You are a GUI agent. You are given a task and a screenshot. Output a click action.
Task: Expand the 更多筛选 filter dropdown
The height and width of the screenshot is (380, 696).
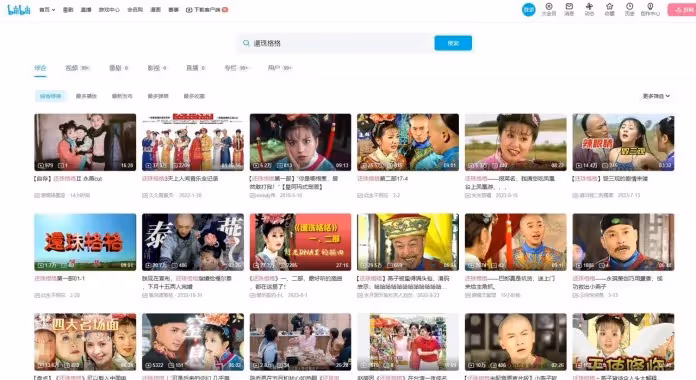point(656,96)
